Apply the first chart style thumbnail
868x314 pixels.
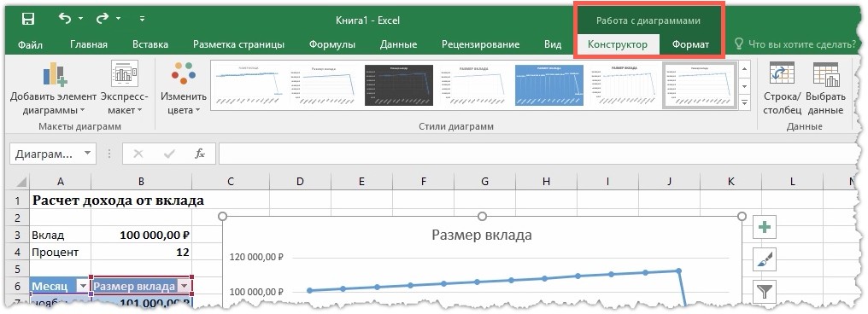coord(248,84)
